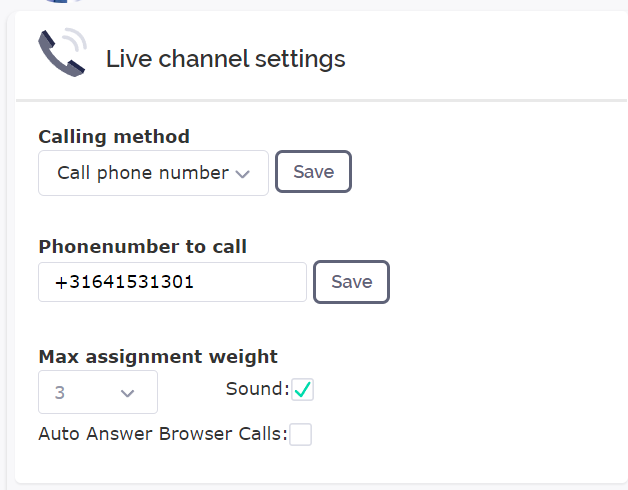Open the Max assignment weight dropdown

click(x=98, y=392)
